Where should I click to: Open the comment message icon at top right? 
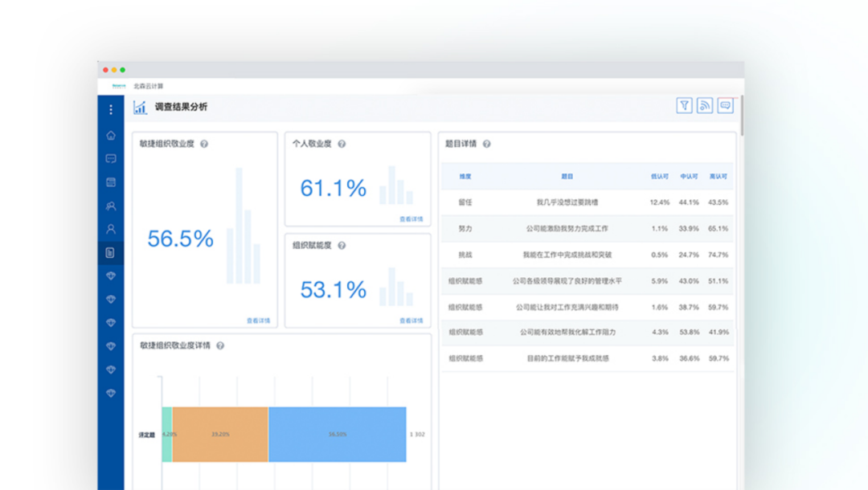point(726,105)
